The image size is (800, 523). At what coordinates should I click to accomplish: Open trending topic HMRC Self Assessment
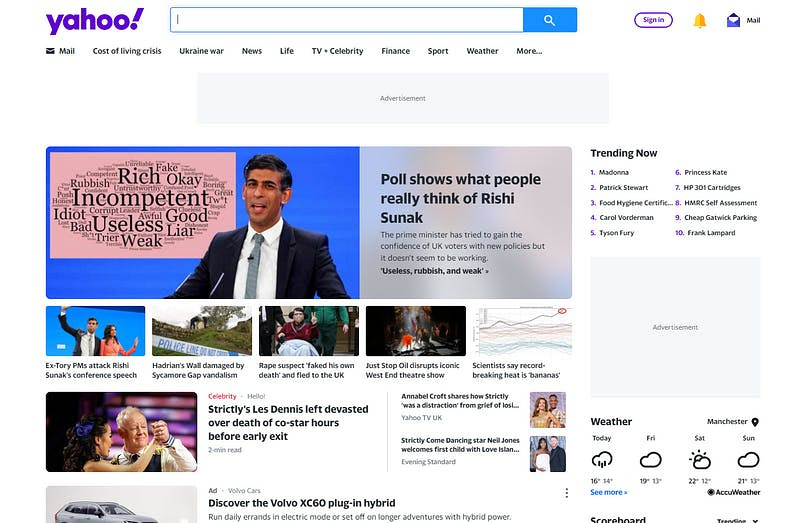click(720, 203)
